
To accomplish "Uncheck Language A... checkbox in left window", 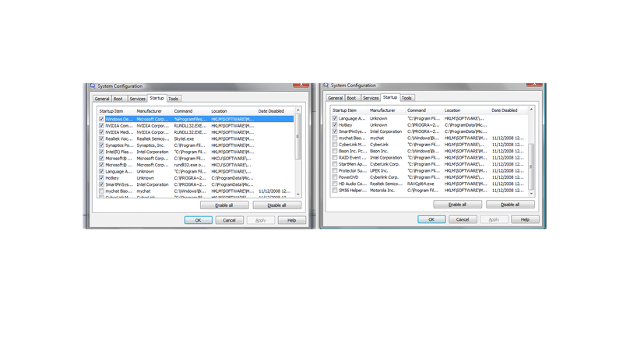I will point(102,171).
